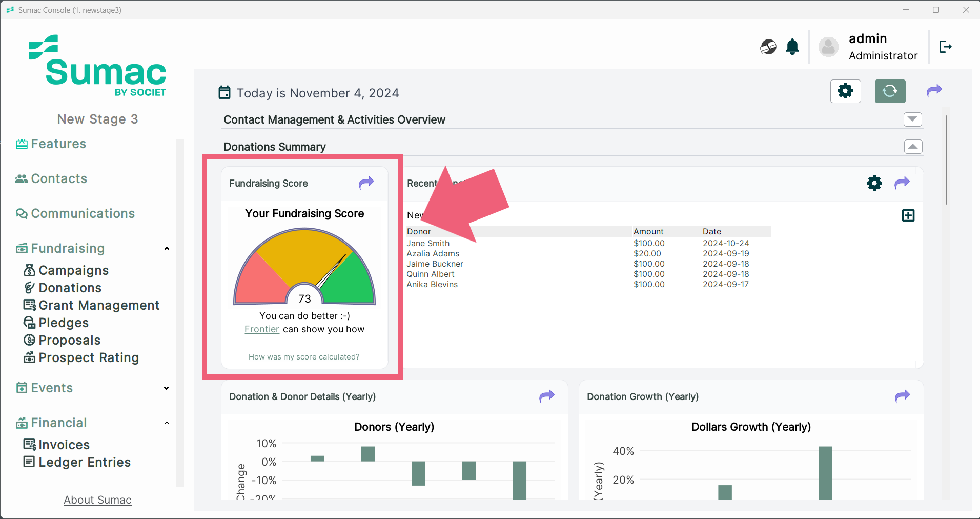This screenshot has width=980, height=519.
Task: Select donor Azalia Adams row
Action: click(x=588, y=254)
